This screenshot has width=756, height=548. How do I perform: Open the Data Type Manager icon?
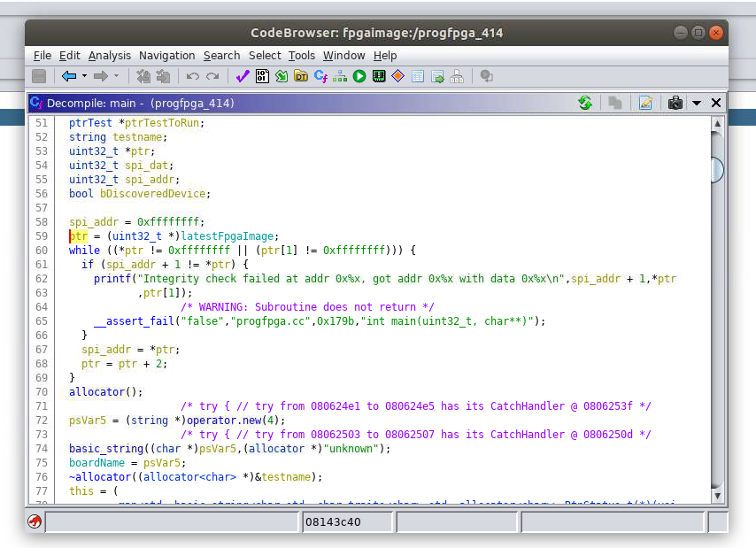click(x=301, y=76)
